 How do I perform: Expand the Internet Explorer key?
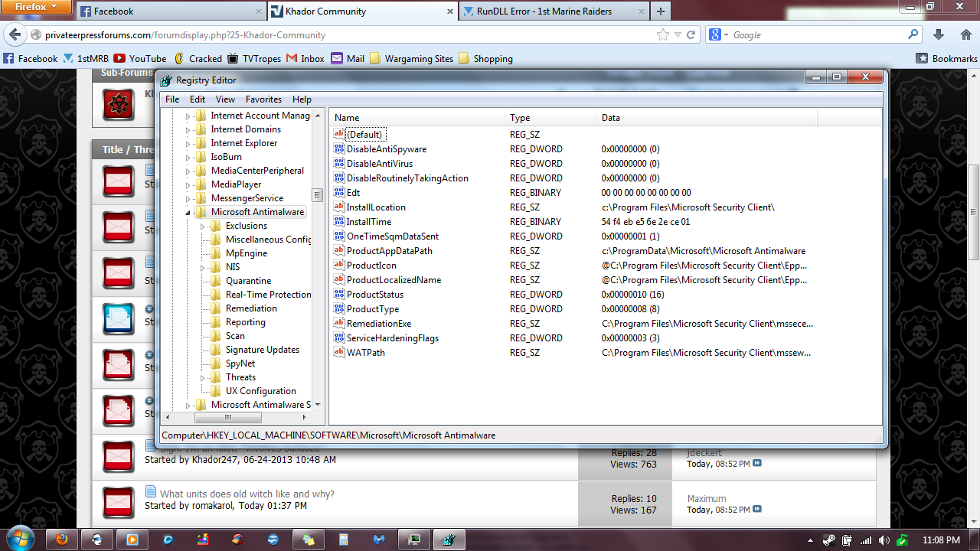click(188, 143)
